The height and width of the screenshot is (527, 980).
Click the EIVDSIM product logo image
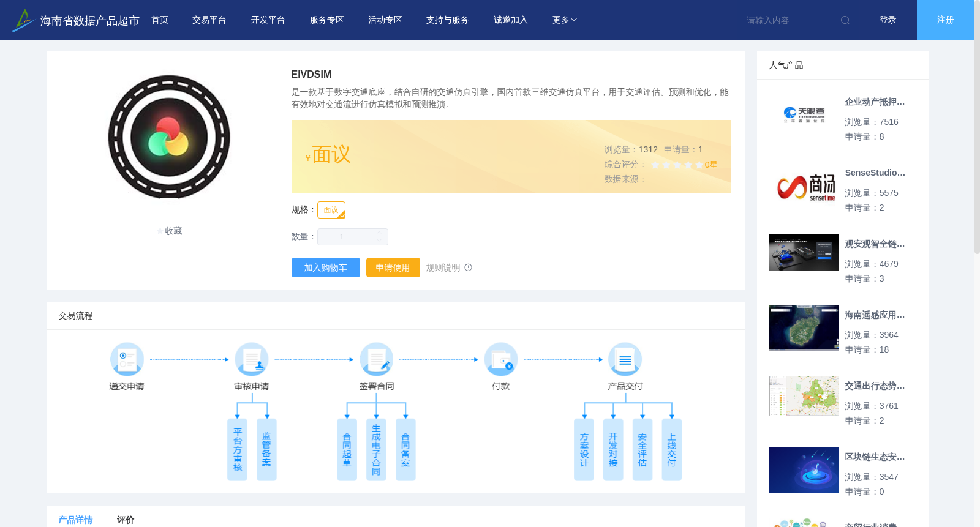click(169, 137)
